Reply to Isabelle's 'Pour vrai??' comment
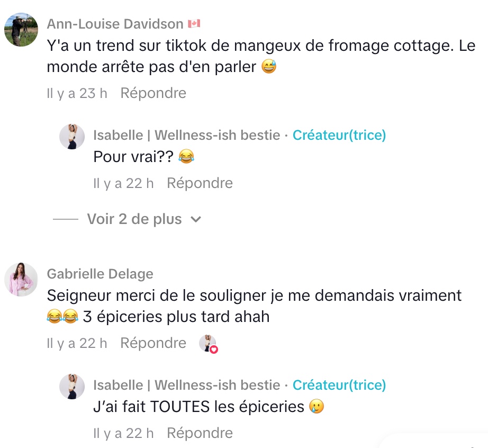The height and width of the screenshot is (448, 488). [x=200, y=183]
